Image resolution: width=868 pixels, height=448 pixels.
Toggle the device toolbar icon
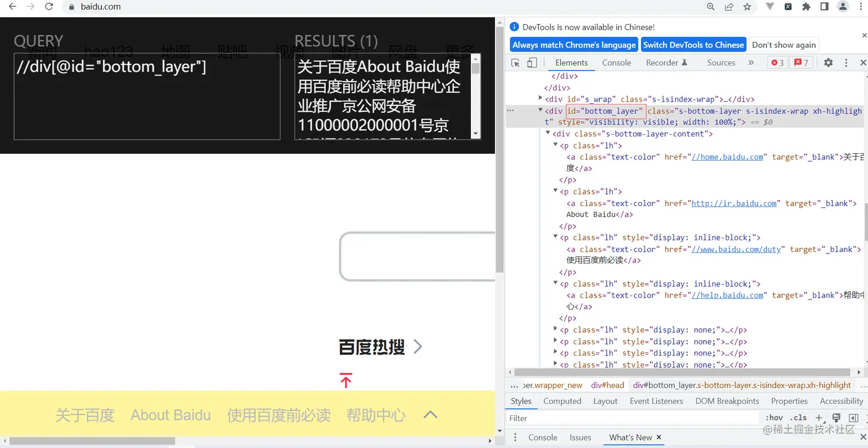[x=532, y=63]
